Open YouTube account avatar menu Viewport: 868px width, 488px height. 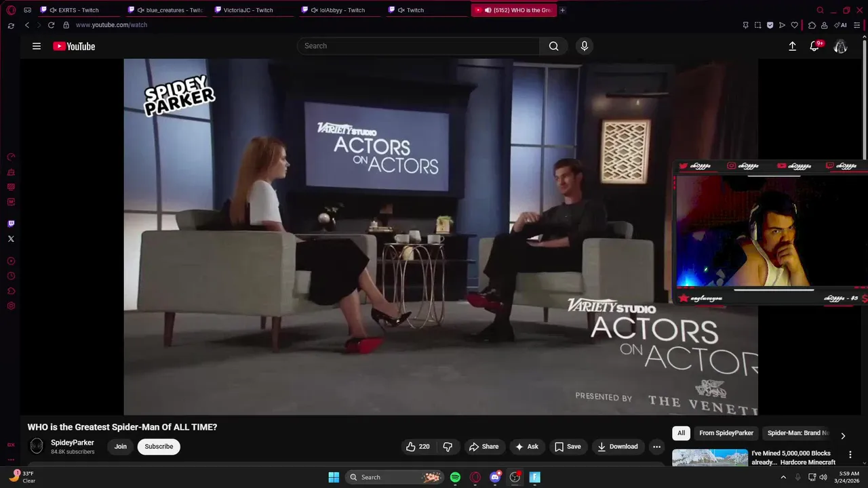[x=840, y=46]
